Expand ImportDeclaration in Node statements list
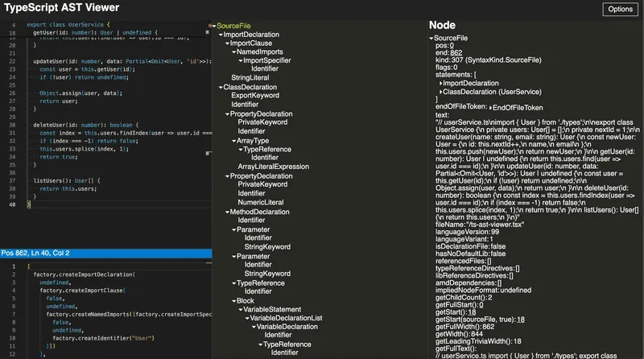Viewport: 644px width, 359px height. (x=440, y=84)
